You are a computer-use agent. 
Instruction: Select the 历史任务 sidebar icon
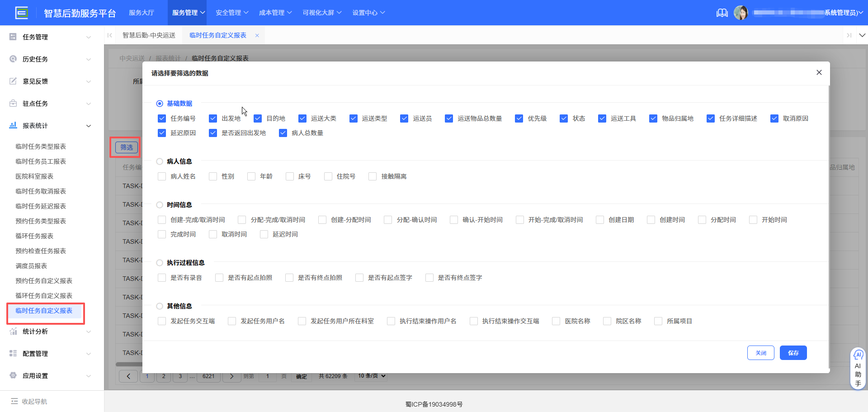12,59
